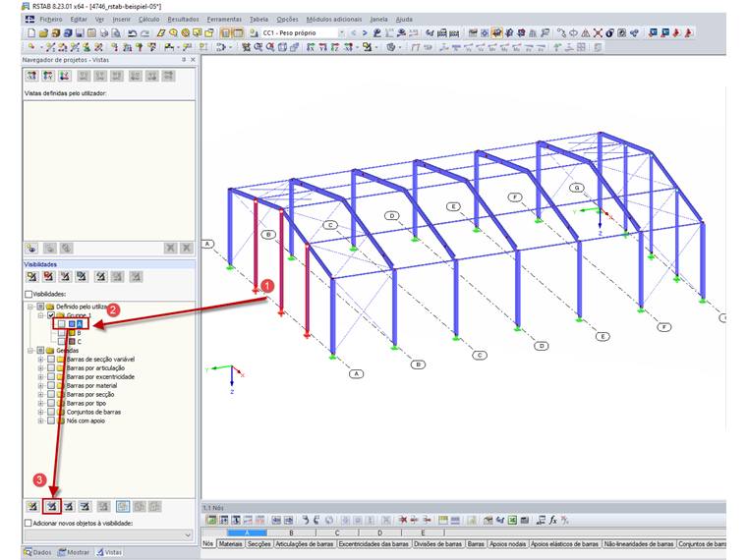Image resolution: width=747 pixels, height=560 pixels.
Task: Switch to the Dados navigator tab
Action: 37,552
